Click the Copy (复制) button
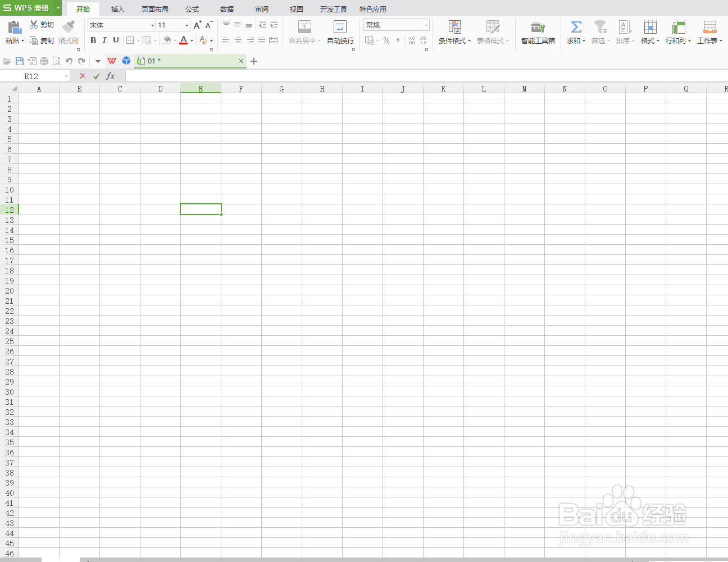 click(42, 40)
